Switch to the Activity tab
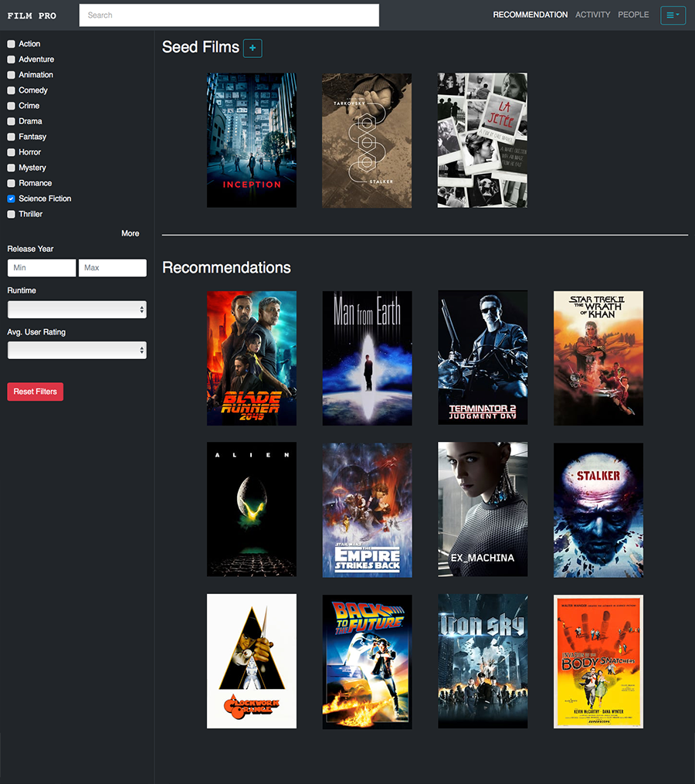The image size is (695, 784). (592, 15)
